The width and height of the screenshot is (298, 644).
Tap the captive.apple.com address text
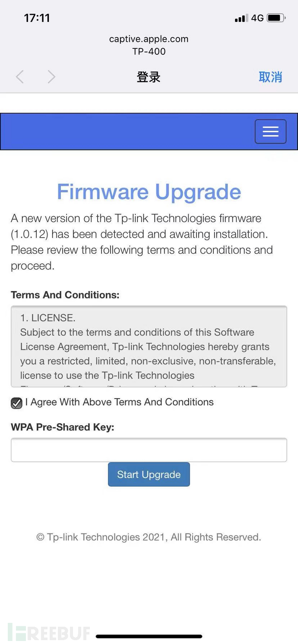coord(149,39)
